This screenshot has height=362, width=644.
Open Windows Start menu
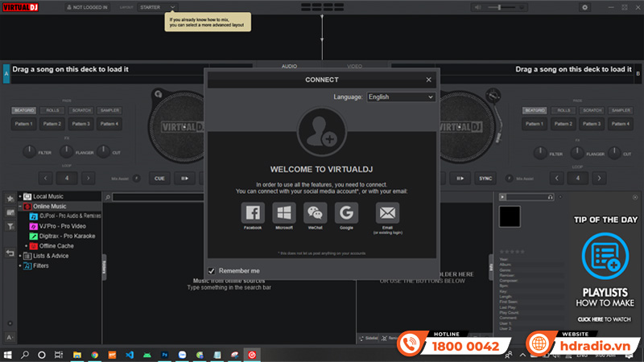tap(7, 355)
